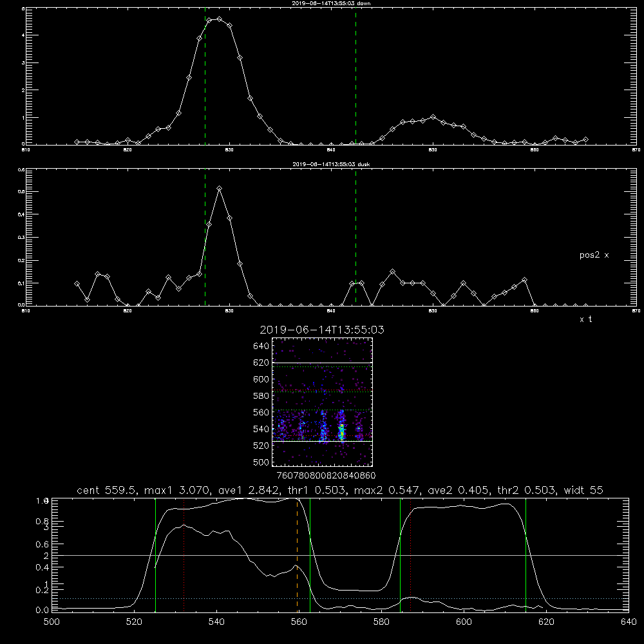
Task: Pick the 'ave2 0.405' value
Action: click(x=459, y=490)
